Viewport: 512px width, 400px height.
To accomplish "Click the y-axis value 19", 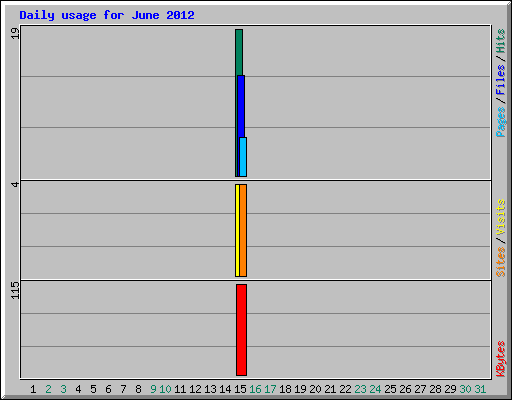I will click(15, 33).
